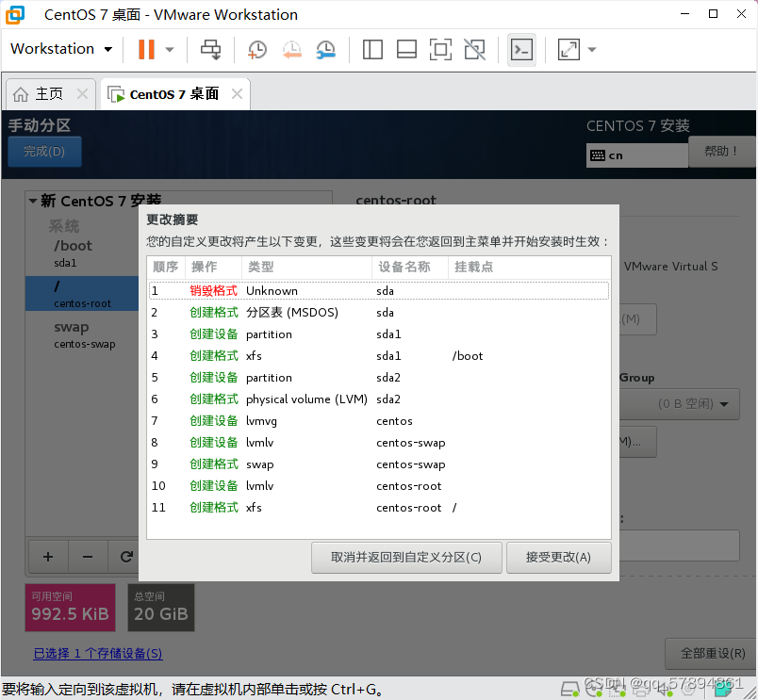The image size is (758, 700).
Task: Toggle the library sidebar view icon
Action: pos(372,49)
